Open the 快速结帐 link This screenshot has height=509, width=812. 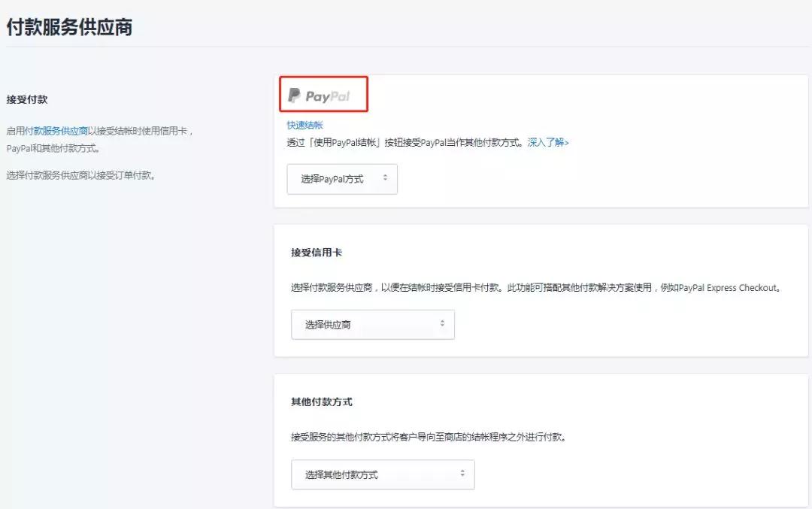304,124
